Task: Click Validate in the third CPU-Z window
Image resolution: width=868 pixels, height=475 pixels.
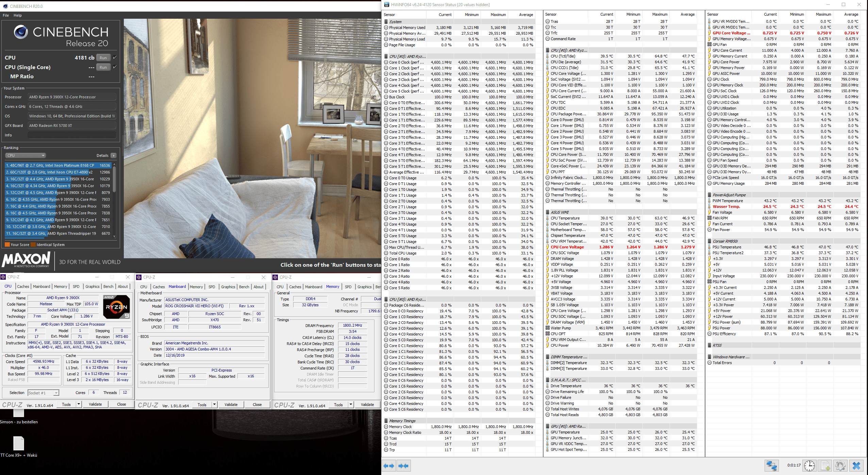Action: pyautogui.click(x=367, y=405)
